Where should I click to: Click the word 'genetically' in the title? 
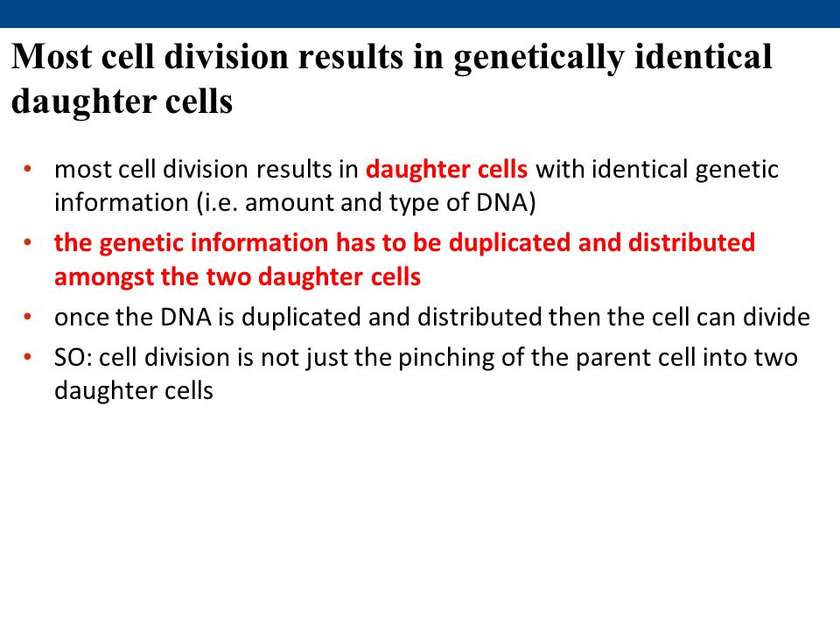[x=539, y=57]
